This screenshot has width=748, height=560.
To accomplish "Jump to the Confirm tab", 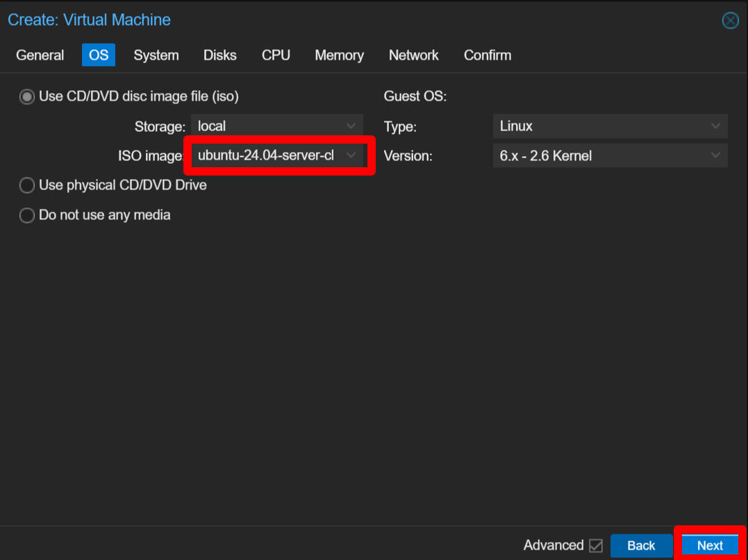I will [488, 56].
